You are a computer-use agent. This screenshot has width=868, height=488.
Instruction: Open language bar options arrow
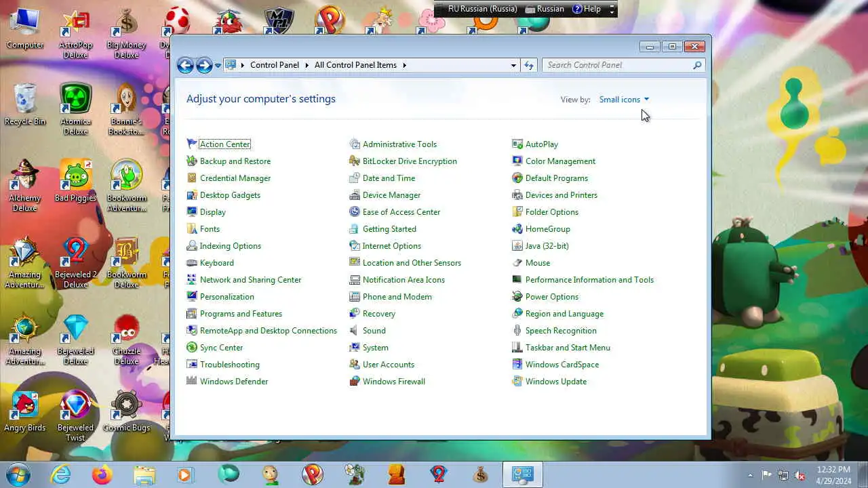click(x=612, y=9)
